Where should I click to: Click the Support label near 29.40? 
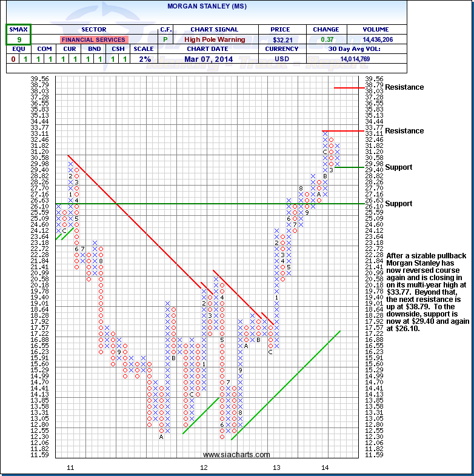398,167
